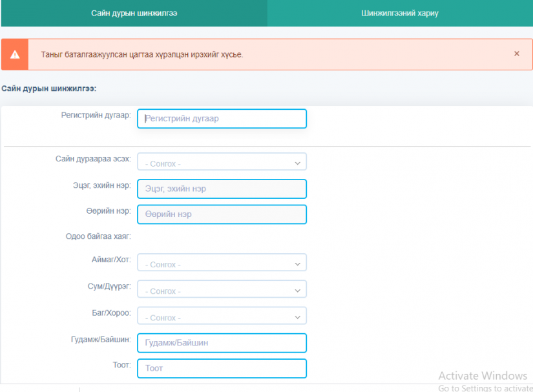Expand the Баг/Хороо selection dropdown
533x392 pixels.
click(222, 316)
